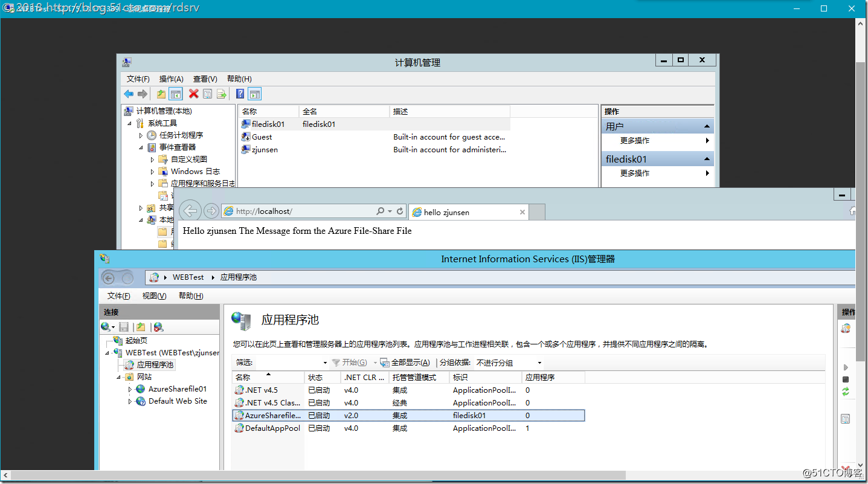The image size is (868, 484).
Task: Open 帮助(H) menu in IIS Manager
Action: pyautogui.click(x=191, y=296)
